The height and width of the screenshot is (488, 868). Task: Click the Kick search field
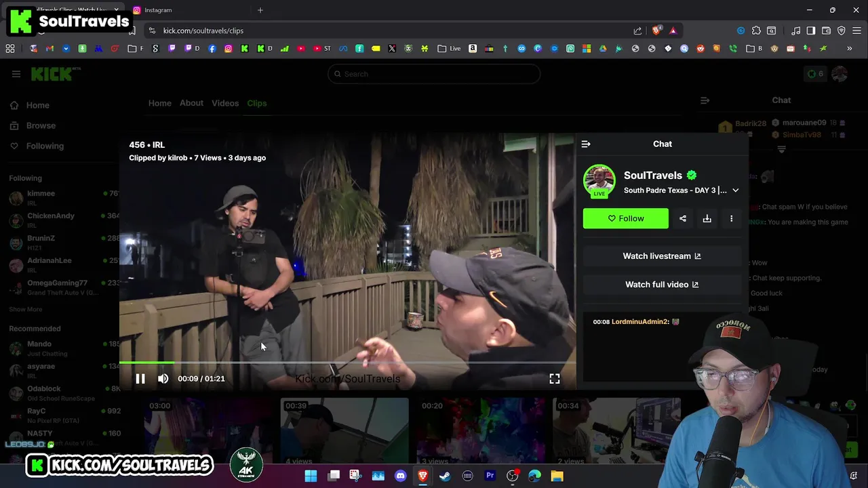[434, 74]
